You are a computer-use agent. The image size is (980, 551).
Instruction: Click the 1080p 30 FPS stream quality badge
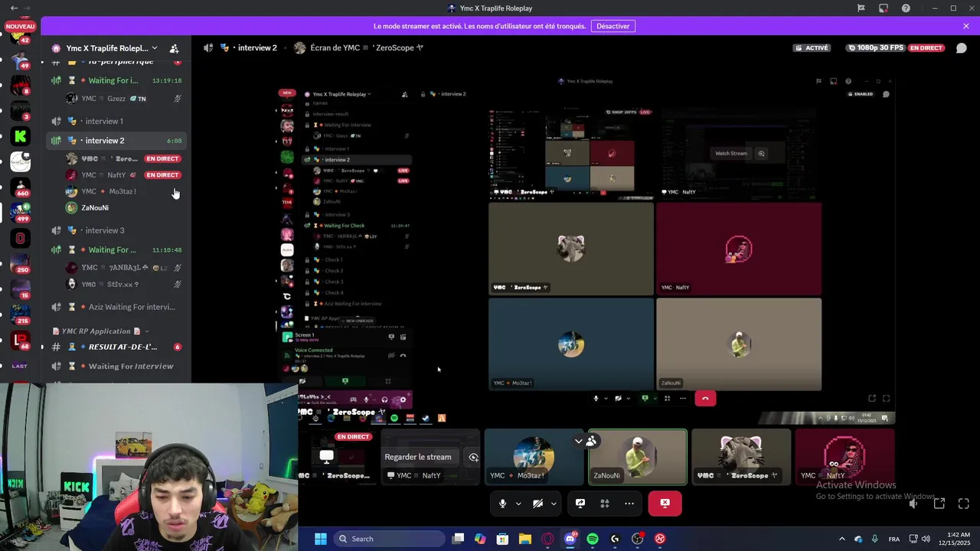pos(877,47)
